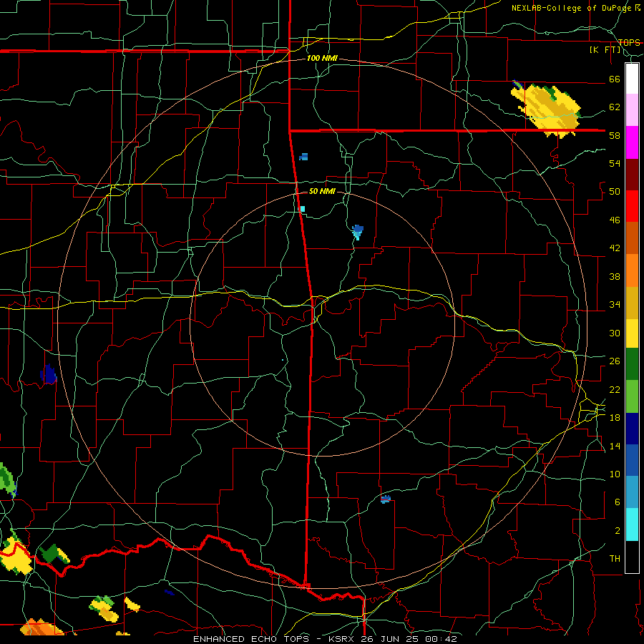Click the small blue echo south of the 50 NMI ring
Image resolution: width=644 pixels, height=644 pixels.
pyautogui.click(x=385, y=499)
